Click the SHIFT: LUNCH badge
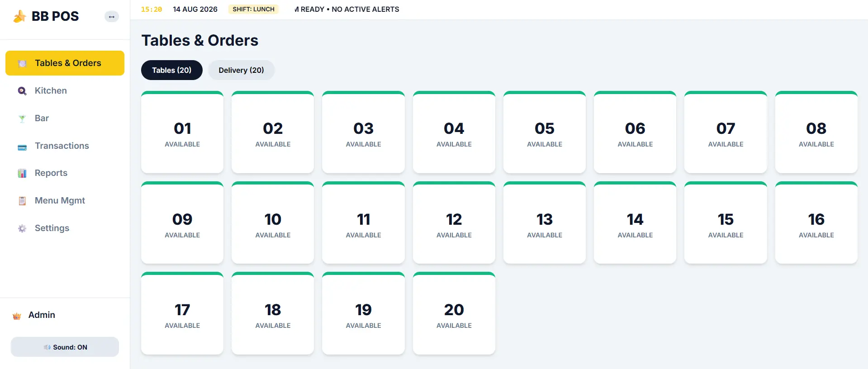 (254, 9)
